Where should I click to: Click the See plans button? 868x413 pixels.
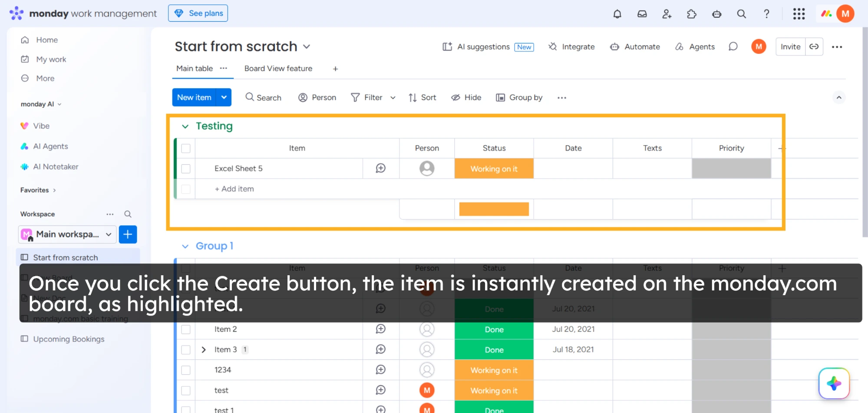coord(198,13)
